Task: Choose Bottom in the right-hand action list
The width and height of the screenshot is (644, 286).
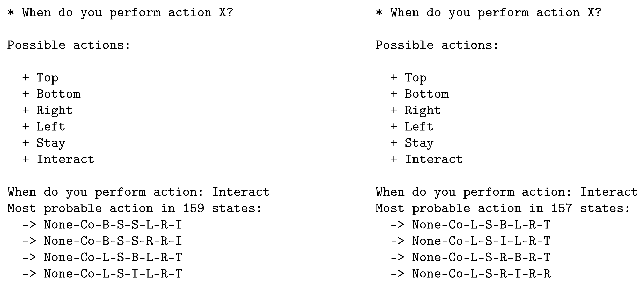Action: pos(427,94)
